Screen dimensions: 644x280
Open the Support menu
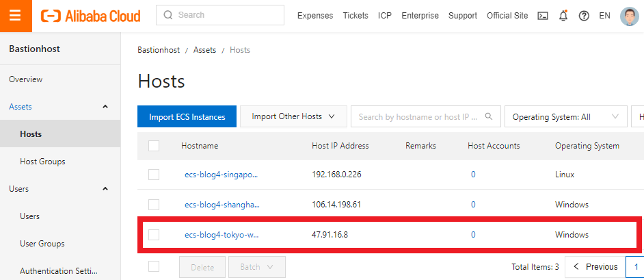463,16
